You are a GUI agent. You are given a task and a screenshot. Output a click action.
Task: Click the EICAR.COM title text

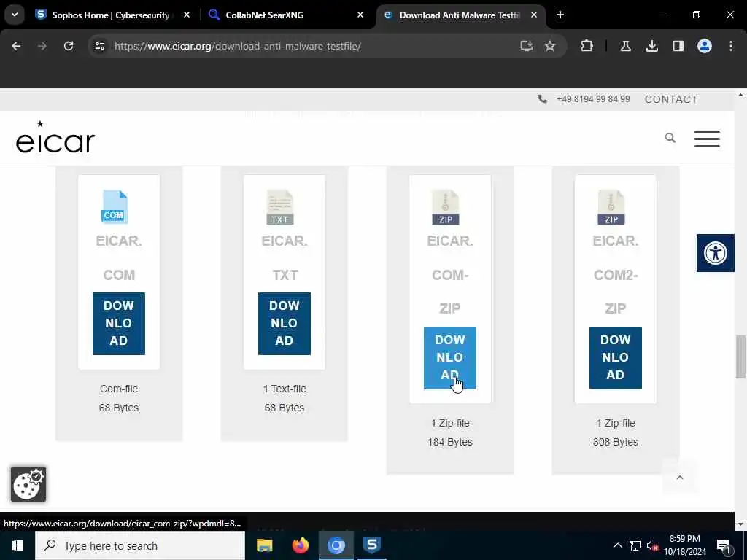click(x=119, y=257)
